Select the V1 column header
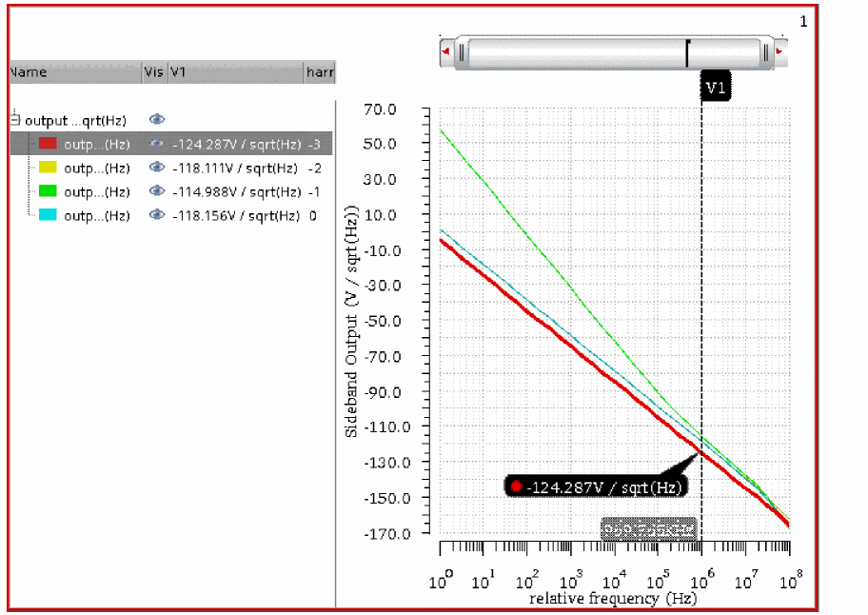The height and width of the screenshot is (615, 868). click(236, 72)
